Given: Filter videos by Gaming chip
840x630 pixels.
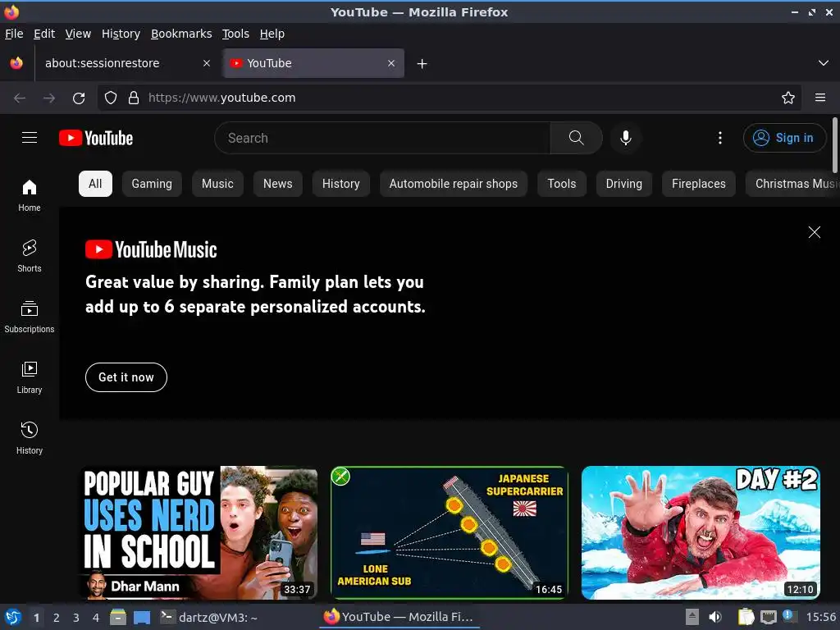Looking at the screenshot, I should click(152, 184).
